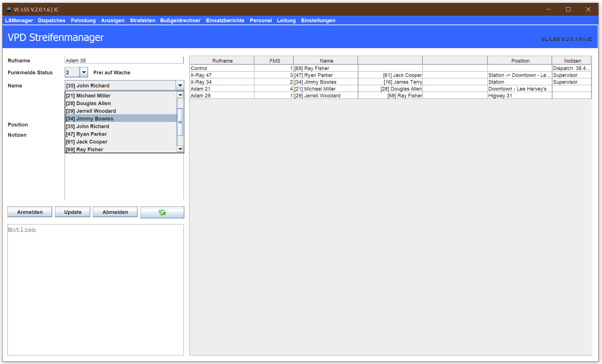Click the app icon in title bar

click(x=9, y=9)
